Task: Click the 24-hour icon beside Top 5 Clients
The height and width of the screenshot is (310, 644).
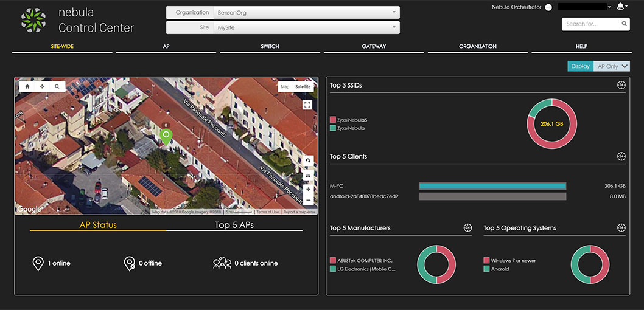Action: pyautogui.click(x=621, y=156)
